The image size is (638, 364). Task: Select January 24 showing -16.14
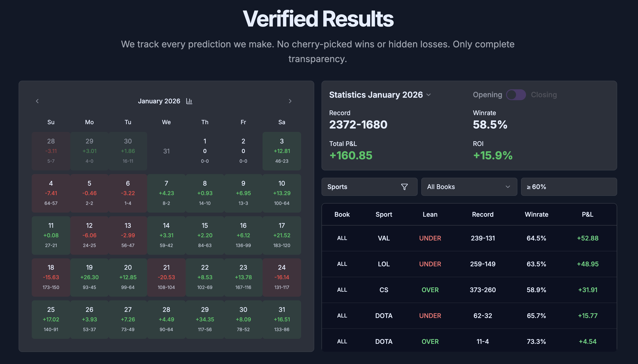[282, 277]
